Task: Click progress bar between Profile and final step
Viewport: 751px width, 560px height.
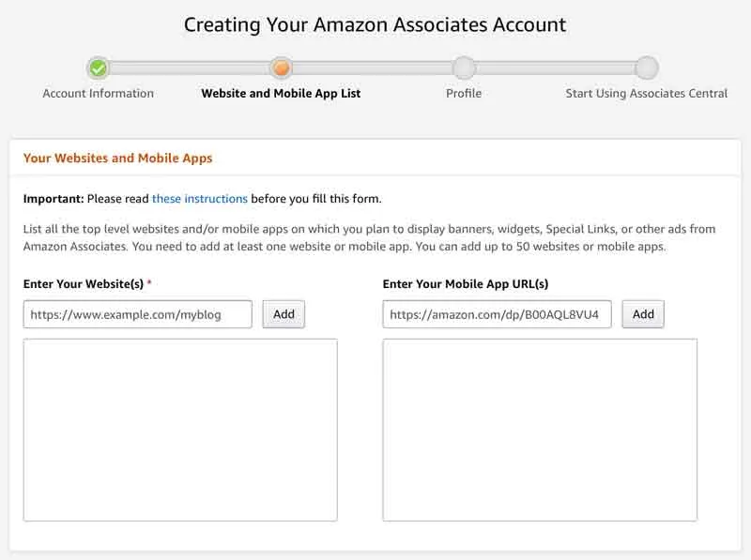Action: click(555, 68)
